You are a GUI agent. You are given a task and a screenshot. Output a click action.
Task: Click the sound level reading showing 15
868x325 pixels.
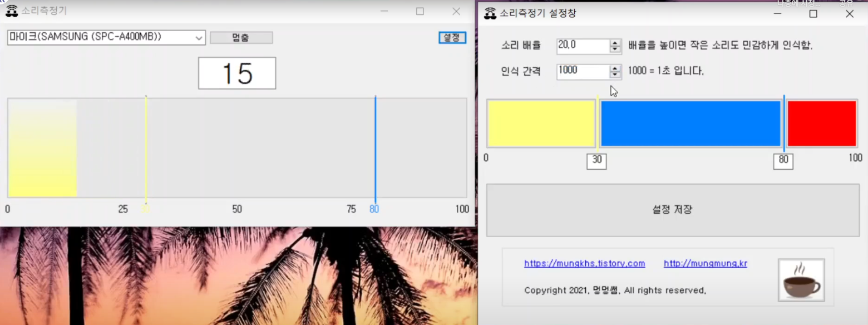click(236, 73)
